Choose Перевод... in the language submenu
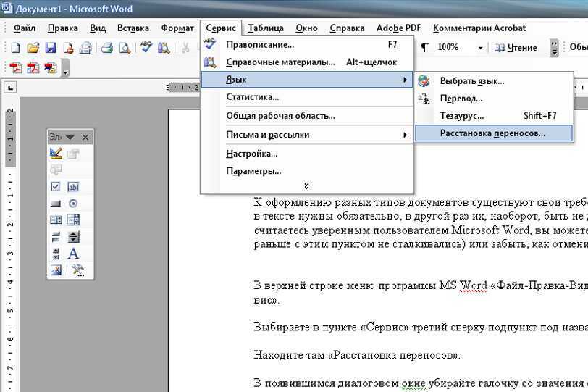This screenshot has width=588, height=392. click(494, 99)
